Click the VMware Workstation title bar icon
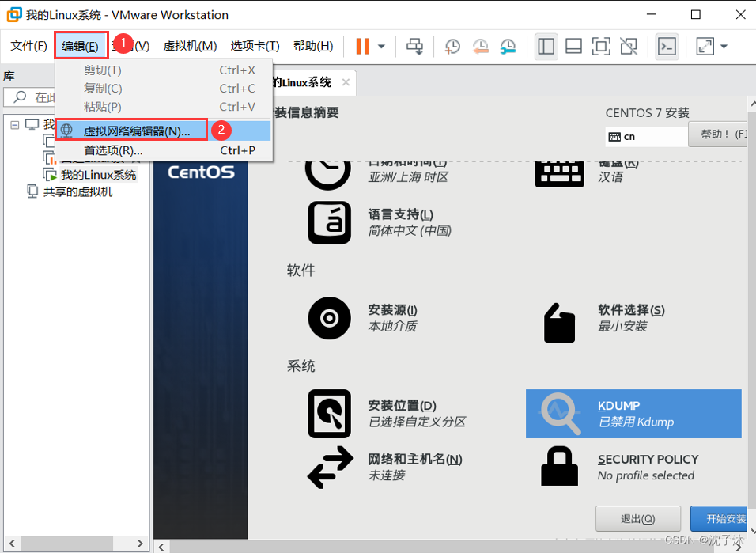 point(14,14)
